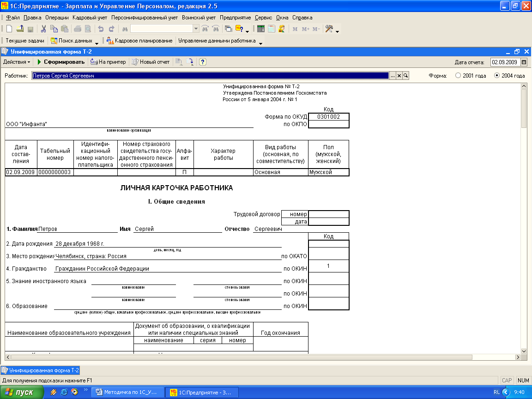Click the vertical scrollbar down arrow
Screen dimensions: 532x399
[x=524, y=351]
